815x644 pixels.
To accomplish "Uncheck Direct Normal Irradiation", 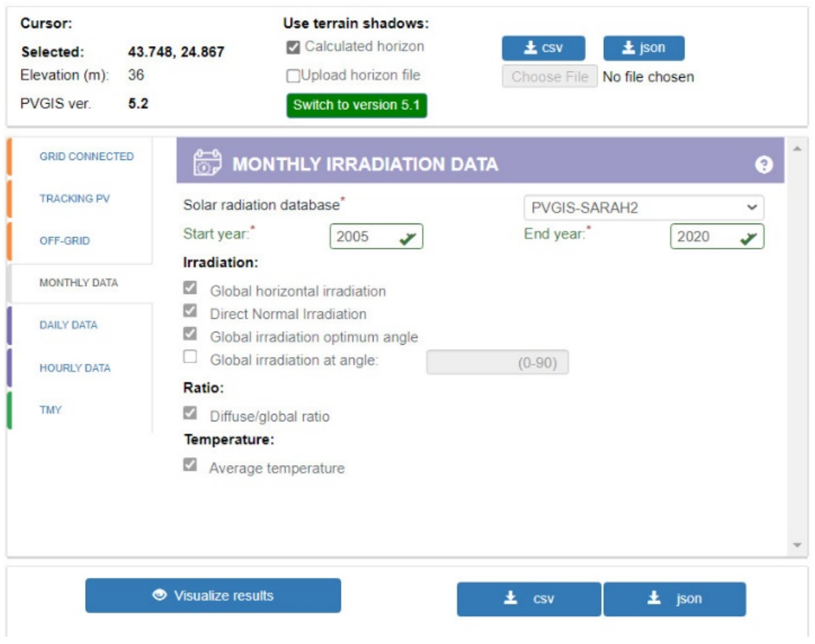I will pyautogui.click(x=190, y=311).
